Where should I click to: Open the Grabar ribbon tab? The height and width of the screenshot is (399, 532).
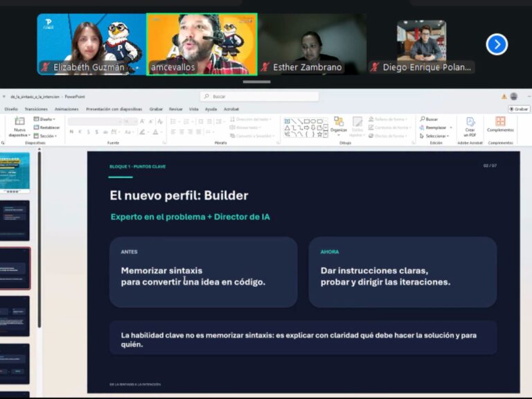[156, 109]
